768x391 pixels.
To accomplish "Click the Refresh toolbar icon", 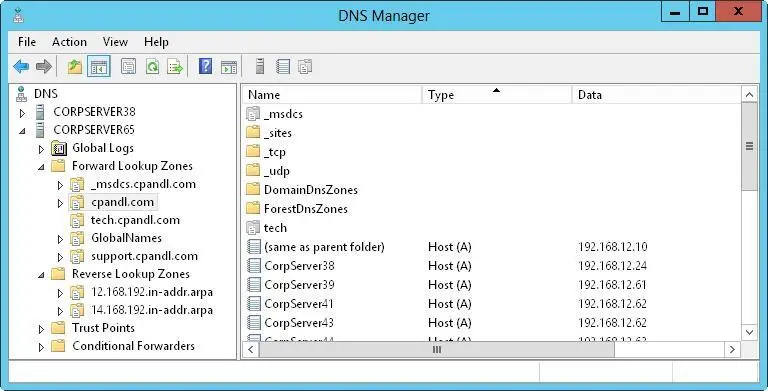I will coord(152,66).
